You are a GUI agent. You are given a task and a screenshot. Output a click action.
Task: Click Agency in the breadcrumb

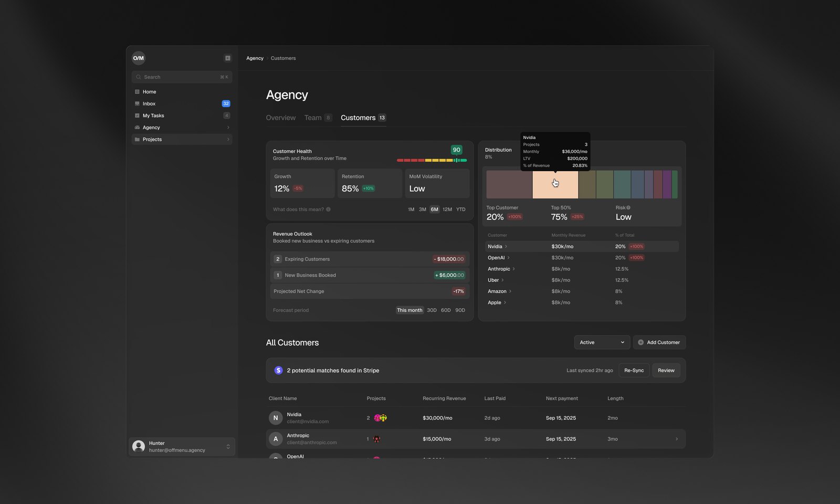point(255,58)
